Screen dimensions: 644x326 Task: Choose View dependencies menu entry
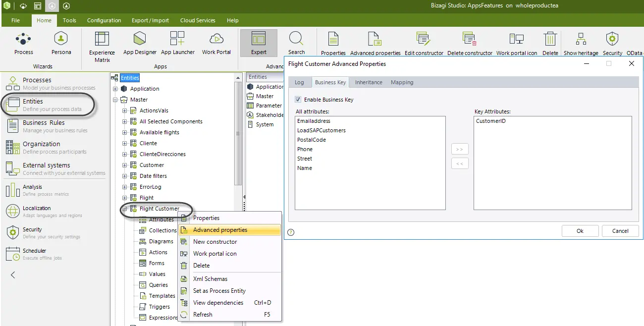(230, 303)
